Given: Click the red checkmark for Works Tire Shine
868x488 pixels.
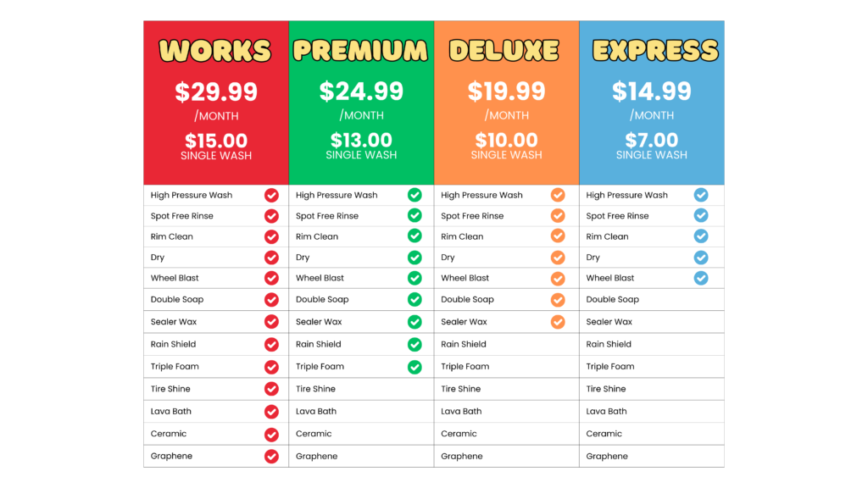Looking at the screenshot, I should 271,389.
